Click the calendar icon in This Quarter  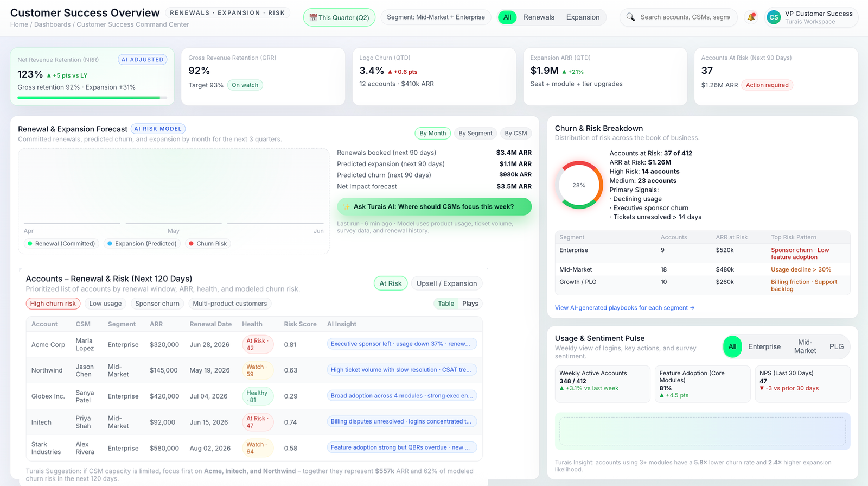313,17
